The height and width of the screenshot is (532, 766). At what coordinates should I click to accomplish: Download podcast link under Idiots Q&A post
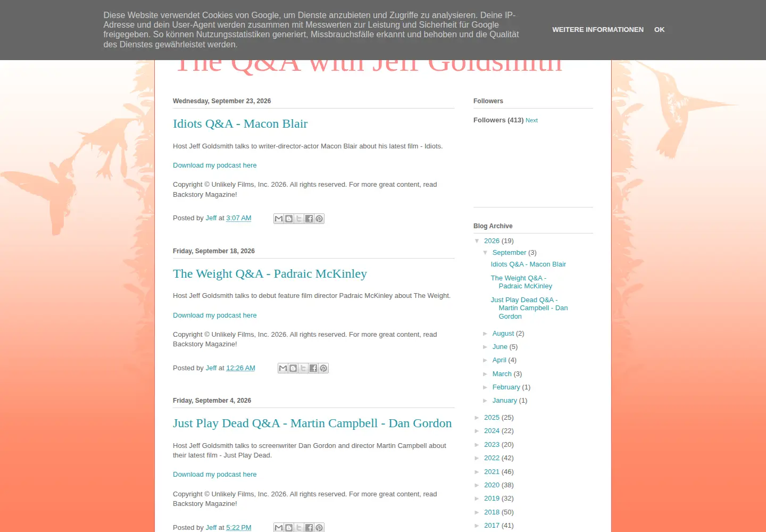(215, 165)
